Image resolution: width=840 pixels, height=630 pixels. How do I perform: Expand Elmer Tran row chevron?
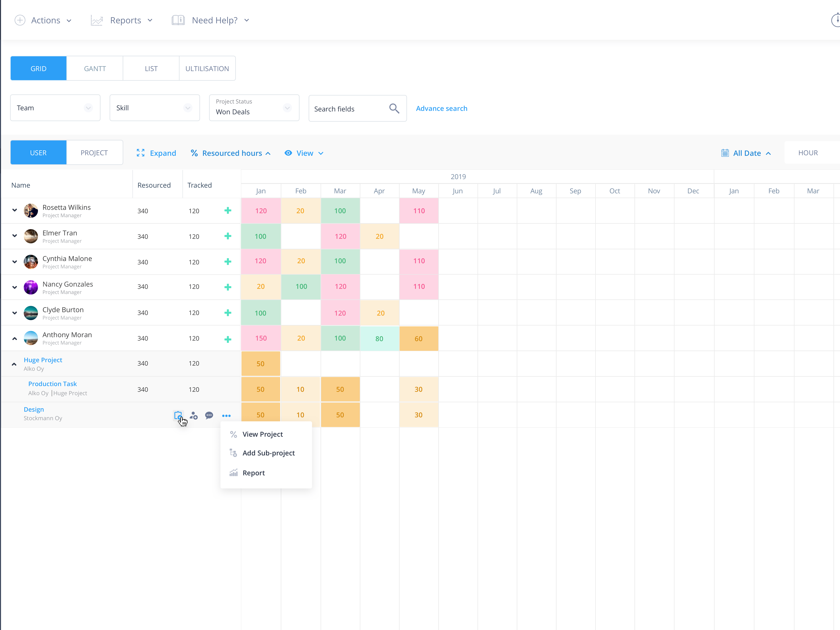click(14, 236)
